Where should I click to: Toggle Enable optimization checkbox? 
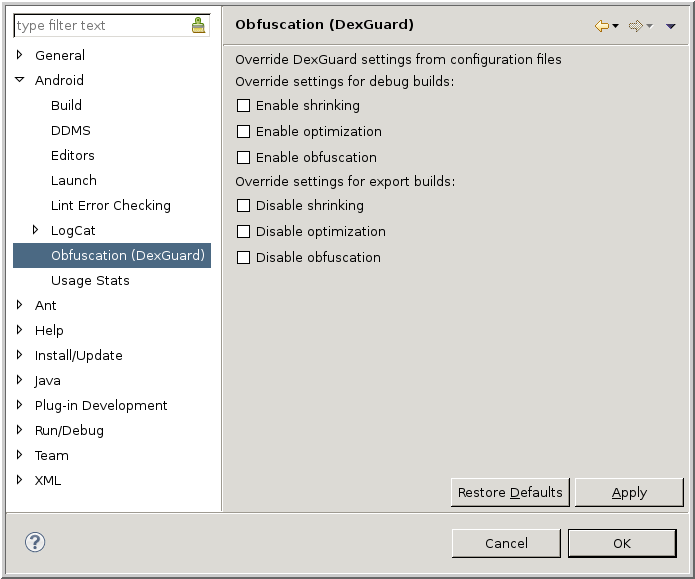243,131
